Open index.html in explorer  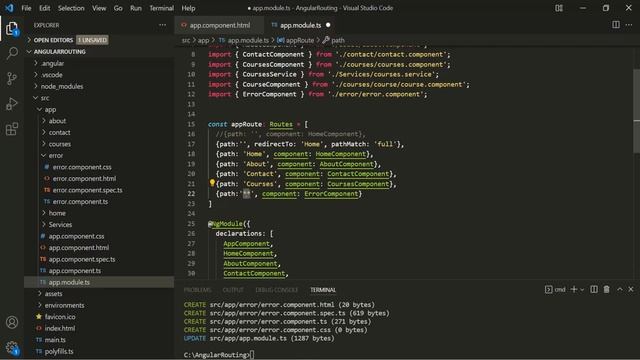[x=60, y=328]
